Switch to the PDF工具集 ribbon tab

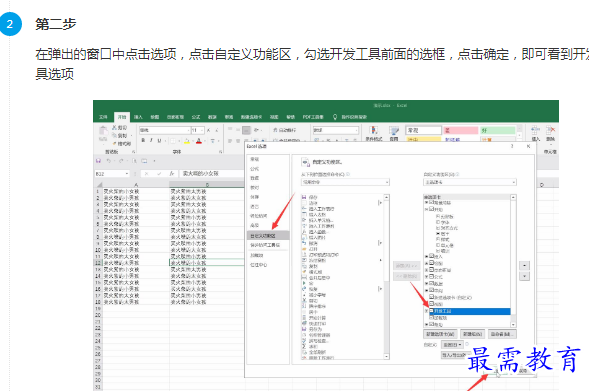click(x=313, y=117)
